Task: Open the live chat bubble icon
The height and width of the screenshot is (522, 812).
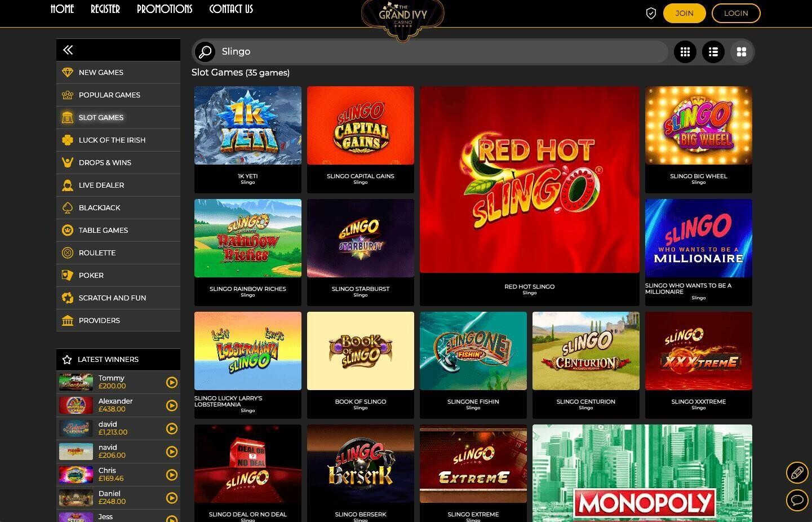Action: (797, 499)
